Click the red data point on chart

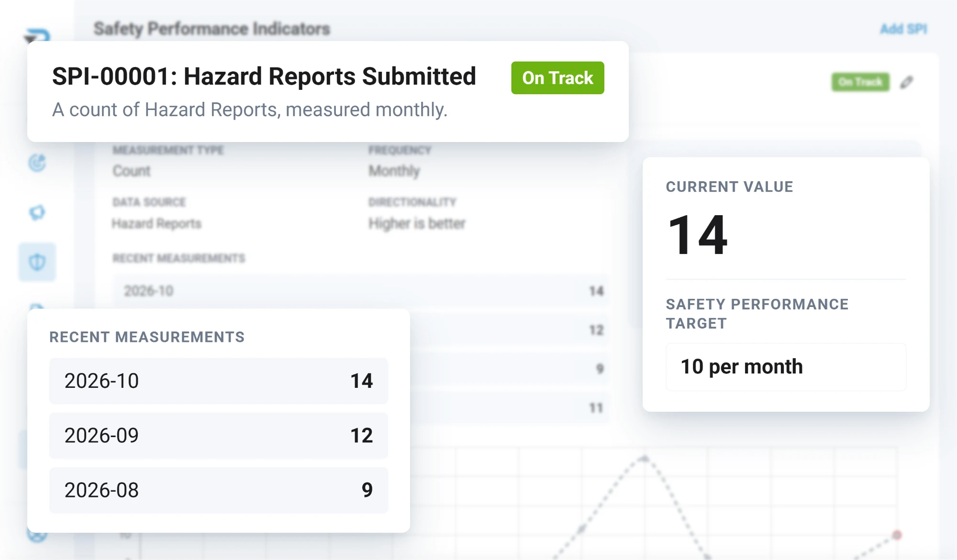point(897,535)
